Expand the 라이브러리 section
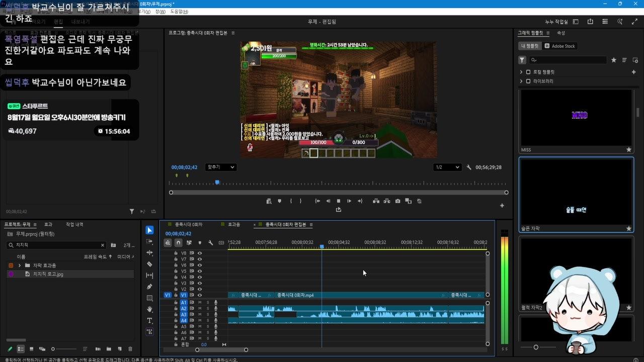This screenshot has width=644, height=362. point(521,81)
